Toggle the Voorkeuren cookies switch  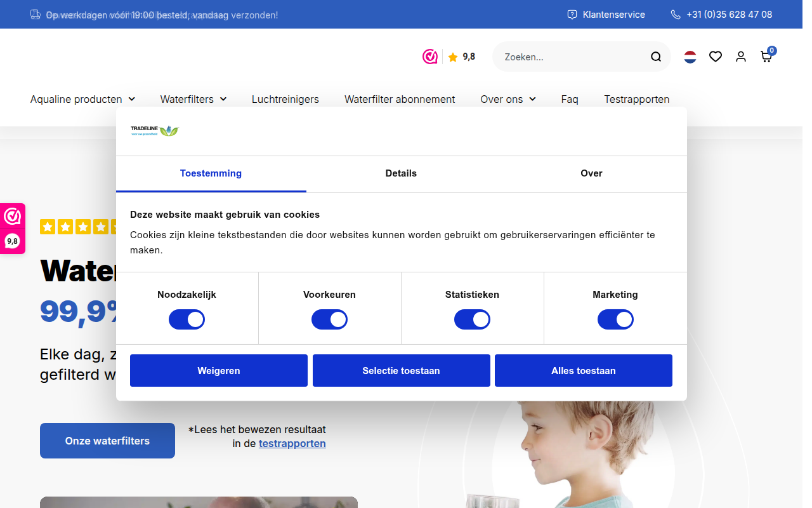[329, 319]
